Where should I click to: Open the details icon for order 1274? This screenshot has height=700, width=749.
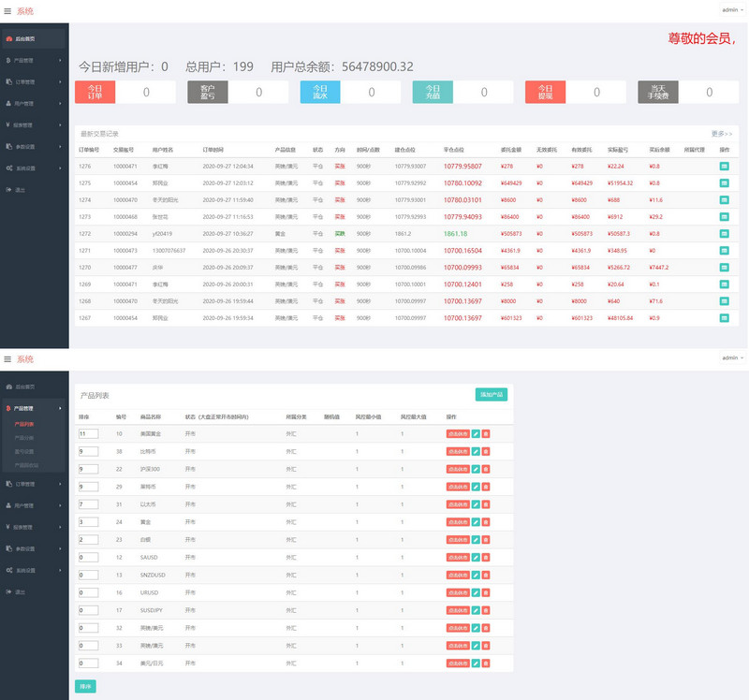coord(724,200)
